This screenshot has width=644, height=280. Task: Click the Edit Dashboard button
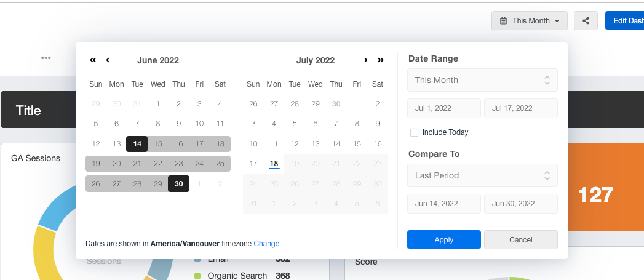[x=624, y=20]
